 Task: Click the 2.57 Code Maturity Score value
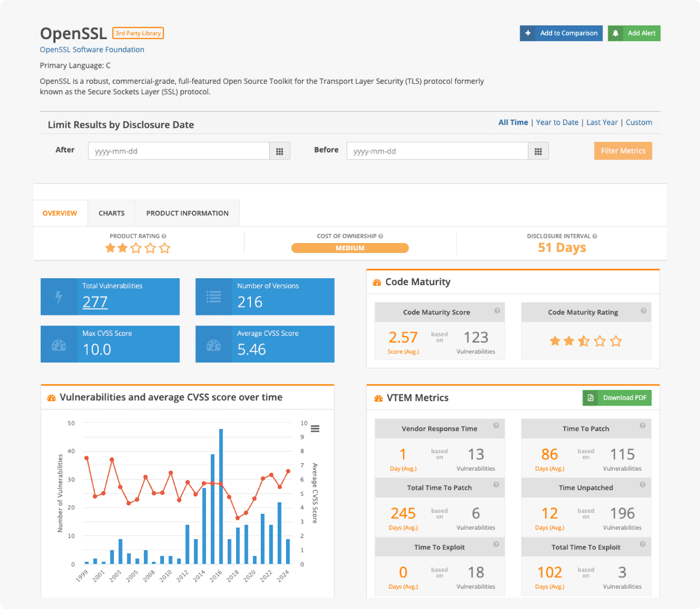coord(403,338)
